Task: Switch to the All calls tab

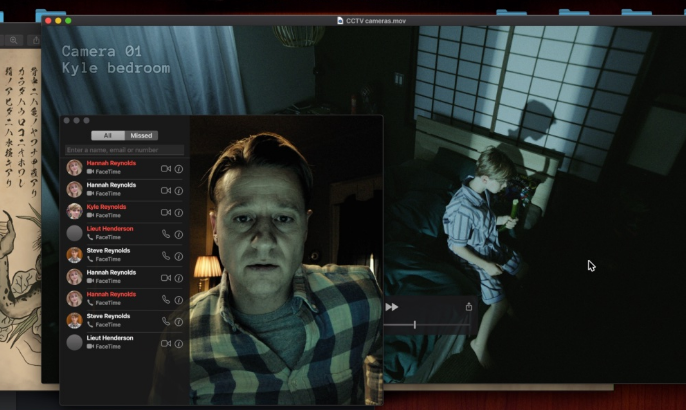Action: (108, 136)
